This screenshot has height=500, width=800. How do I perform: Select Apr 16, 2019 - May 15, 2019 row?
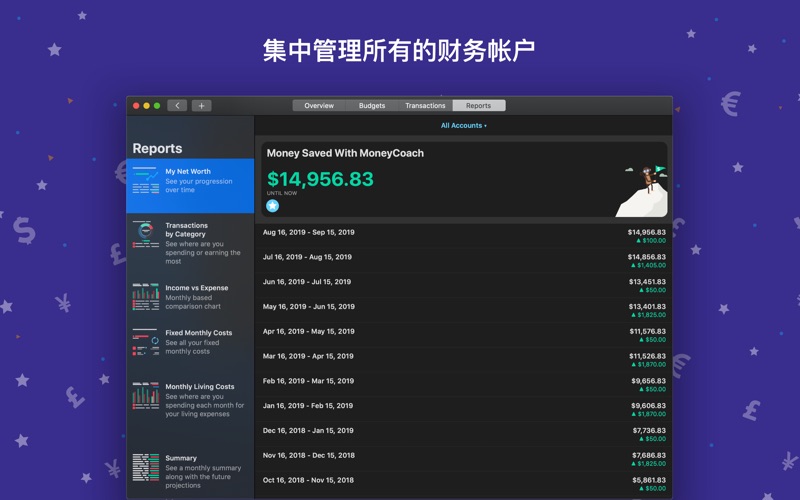(464, 335)
